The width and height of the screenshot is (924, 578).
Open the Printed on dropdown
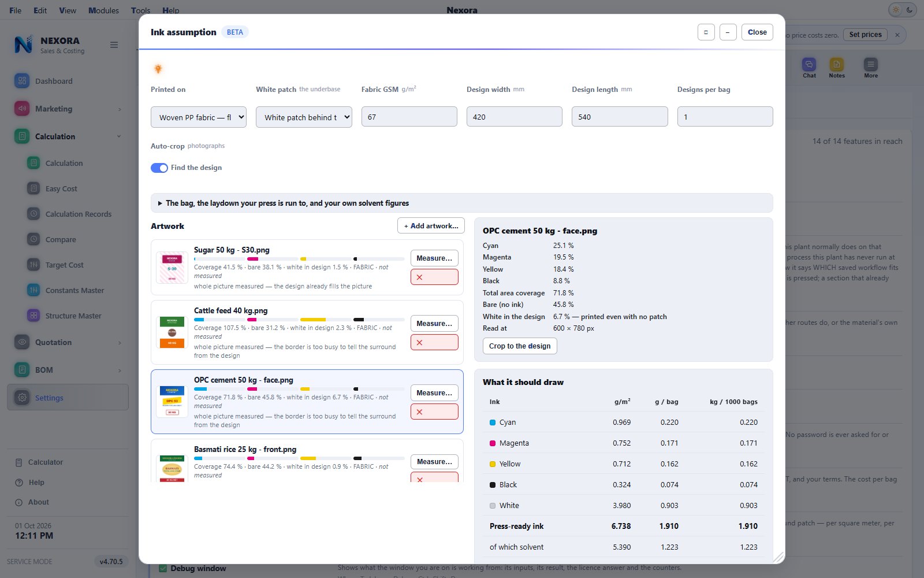tap(199, 117)
